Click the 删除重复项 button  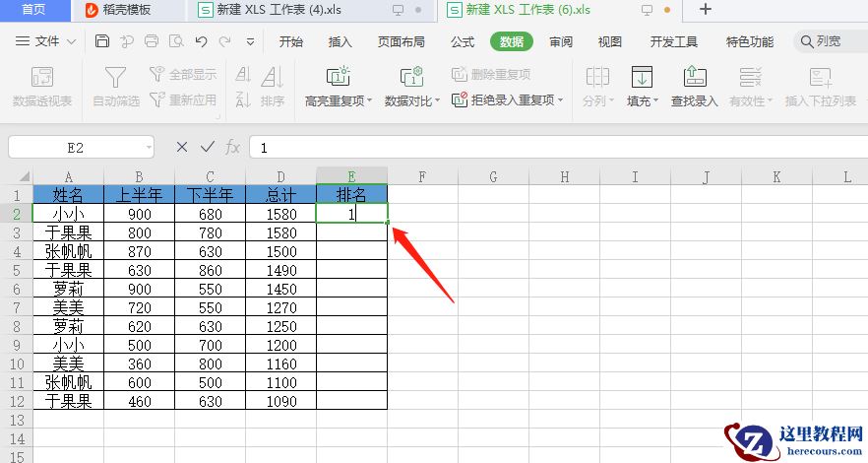(x=491, y=74)
